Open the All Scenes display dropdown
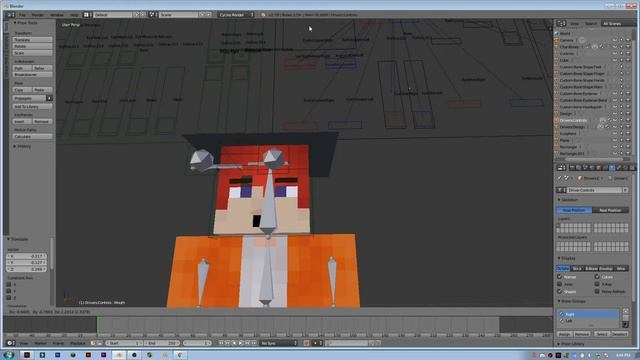 [618, 24]
